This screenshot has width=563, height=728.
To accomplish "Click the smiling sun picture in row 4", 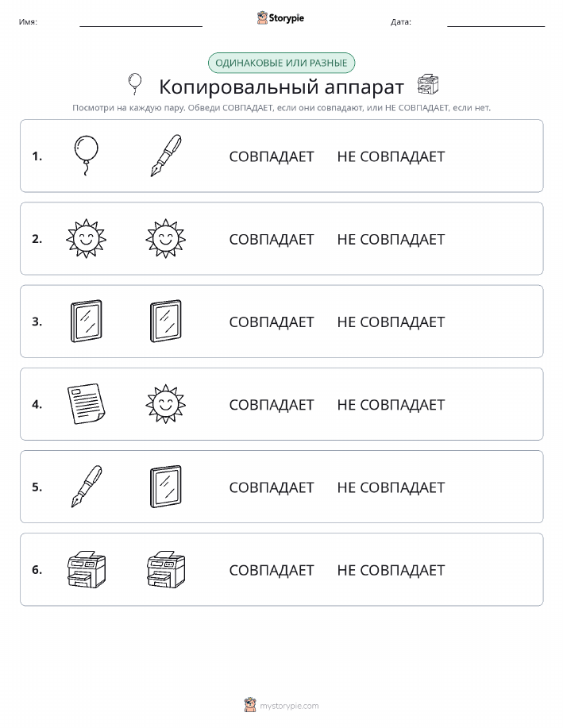I will coord(166,403).
